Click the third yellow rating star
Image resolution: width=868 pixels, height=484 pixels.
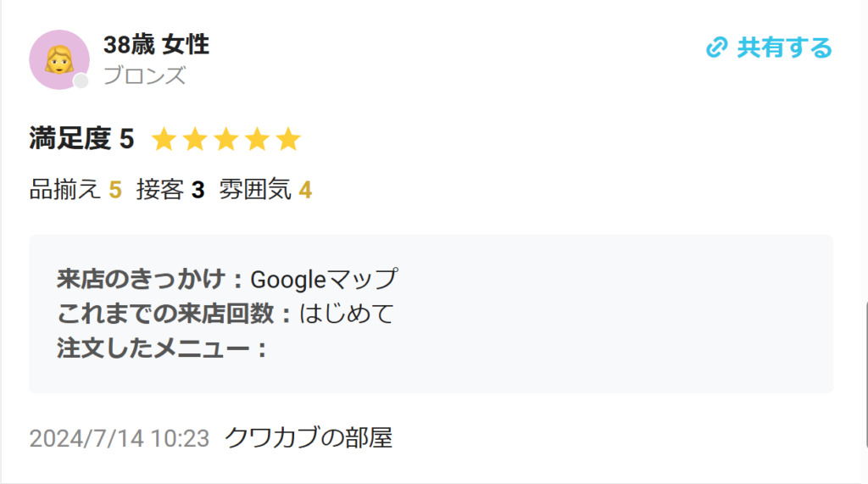(226, 139)
